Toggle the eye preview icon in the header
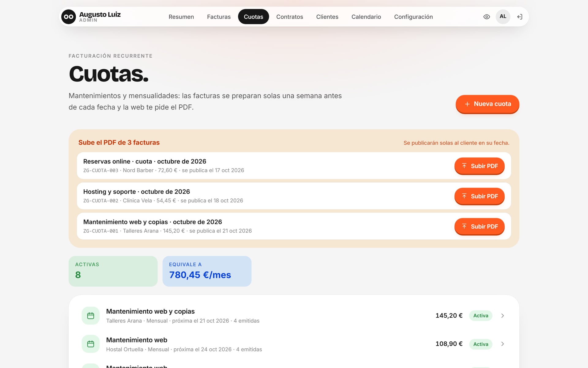This screenshot has width=588, height=368. pos(487,17)
